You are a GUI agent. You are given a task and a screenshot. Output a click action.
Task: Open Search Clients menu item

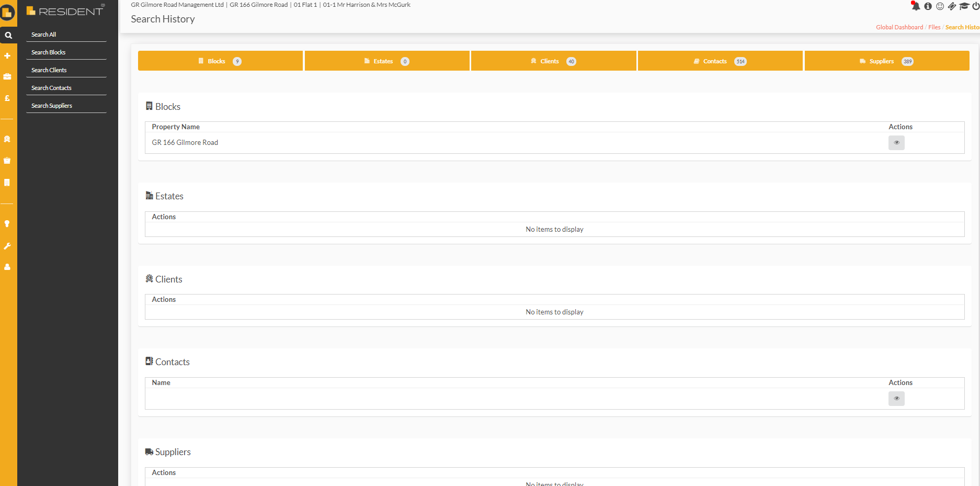click(x=66, y=70)
